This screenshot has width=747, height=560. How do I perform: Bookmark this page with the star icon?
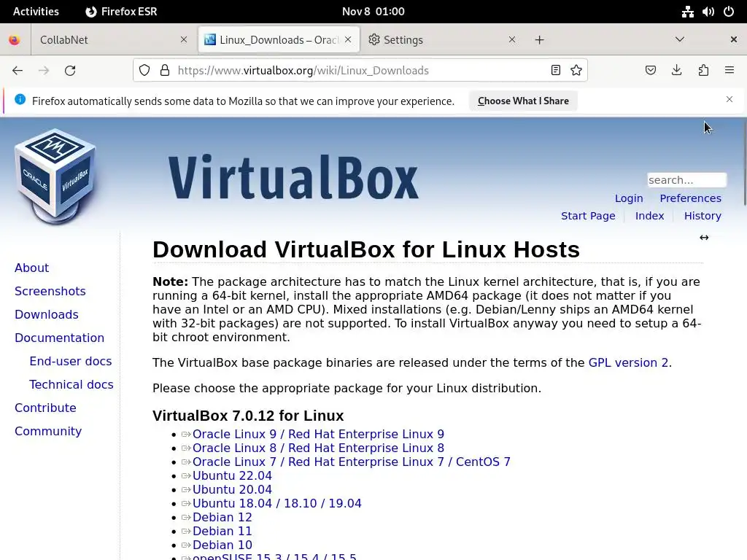(576, 71)
